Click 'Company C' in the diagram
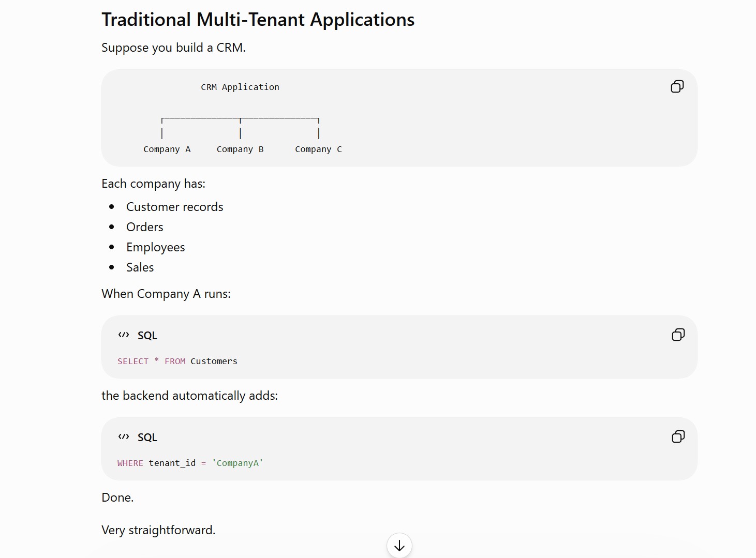This screenshot has height=558, width=756. [318, 149]
